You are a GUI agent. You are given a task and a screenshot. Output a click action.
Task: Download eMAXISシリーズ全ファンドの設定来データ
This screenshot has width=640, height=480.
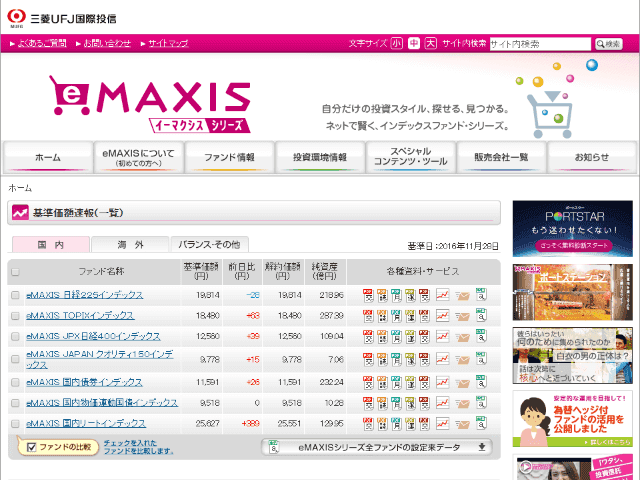[x=377, y=447]
